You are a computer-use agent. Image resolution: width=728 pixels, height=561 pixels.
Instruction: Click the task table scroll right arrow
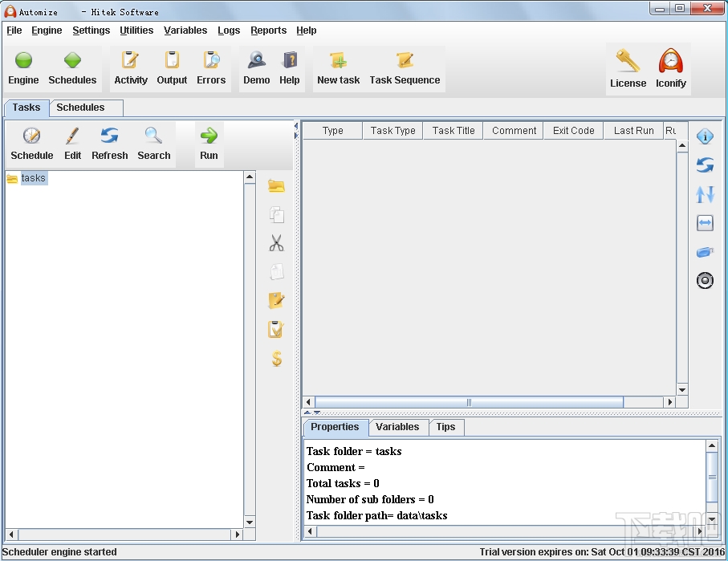coord(670,402)
